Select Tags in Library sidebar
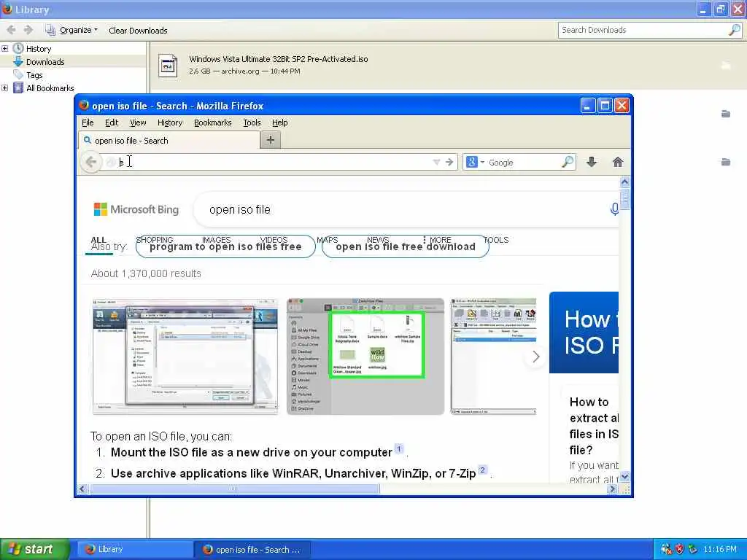Viewport: 747px width, 560px height. point(34,75)
